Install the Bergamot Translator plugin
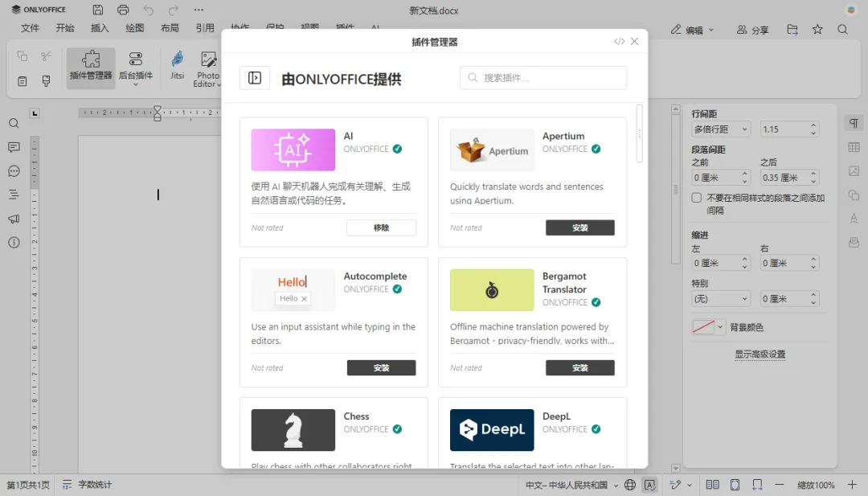 [x=580, y=367]
